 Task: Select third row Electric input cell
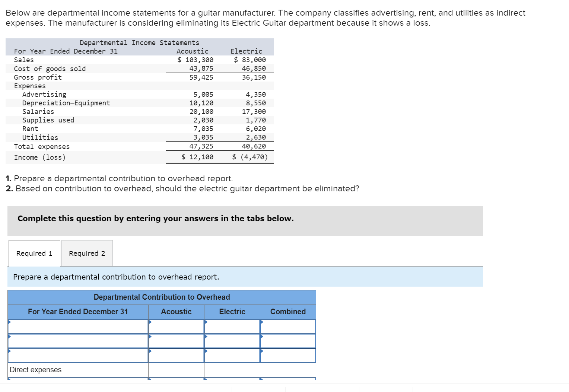pyautogui.click(x=232, y=356)
